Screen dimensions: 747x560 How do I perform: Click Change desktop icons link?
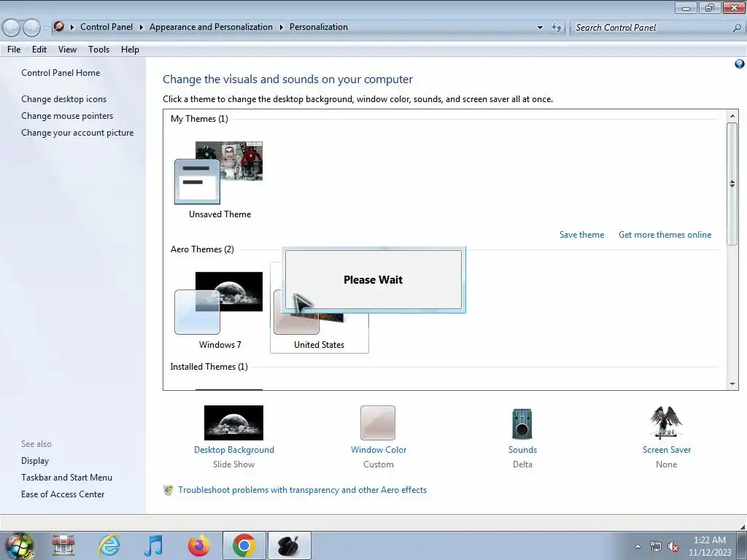tap(64, 99)
